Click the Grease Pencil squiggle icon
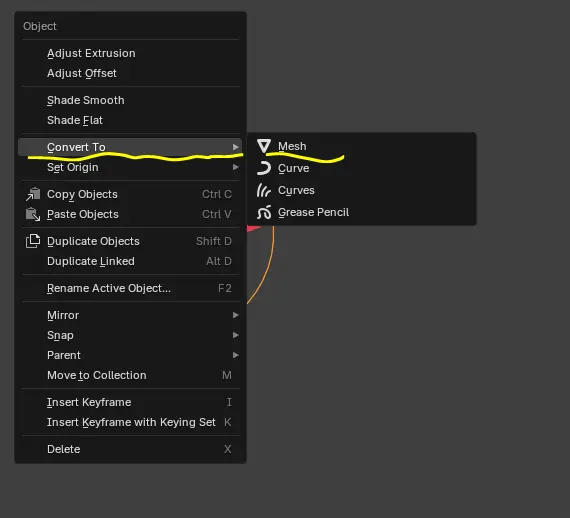570x518 pixels. click(x=264, y=212)
